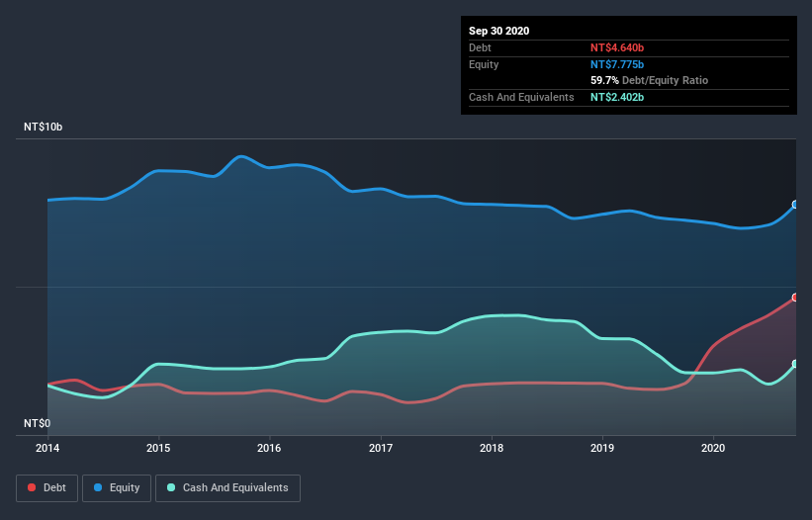This screenshot has height=520, width=812.
Task: Select the 2015 x-axis label
Action: click(x=158, y=448)
